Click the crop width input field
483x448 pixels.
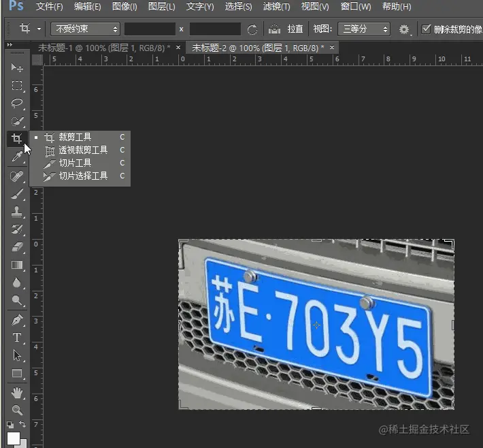click(150, 29)
